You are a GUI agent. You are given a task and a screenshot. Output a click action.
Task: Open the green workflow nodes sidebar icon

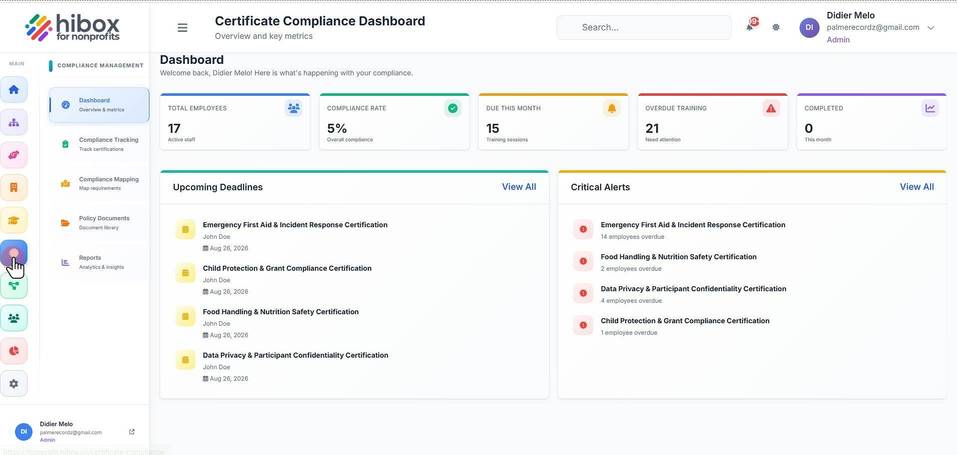(14, 286)
